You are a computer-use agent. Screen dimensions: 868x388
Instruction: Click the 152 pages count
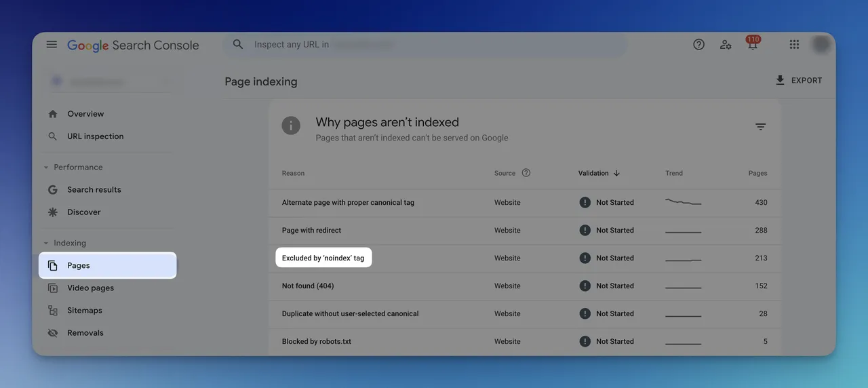[761, 286]
